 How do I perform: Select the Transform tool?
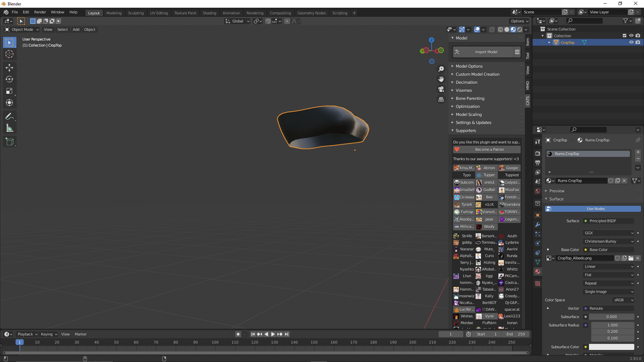point(9,103)
